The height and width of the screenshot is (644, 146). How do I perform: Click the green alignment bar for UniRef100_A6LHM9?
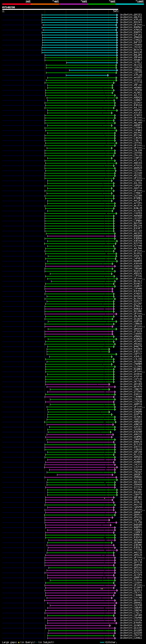80,123
